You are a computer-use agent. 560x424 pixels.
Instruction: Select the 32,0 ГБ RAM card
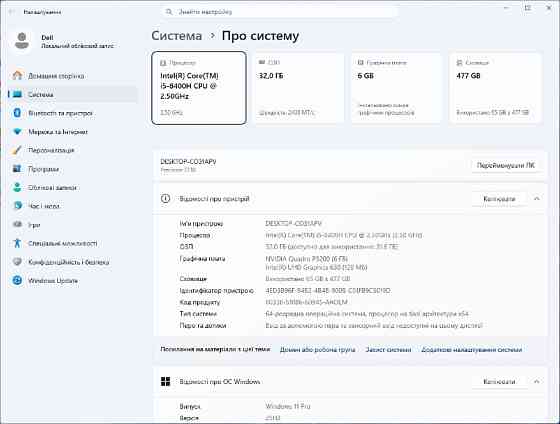tap(298, 88)
